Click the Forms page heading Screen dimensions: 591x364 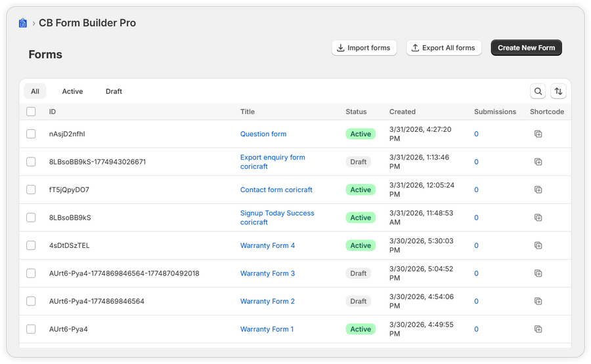click(45, 54)
